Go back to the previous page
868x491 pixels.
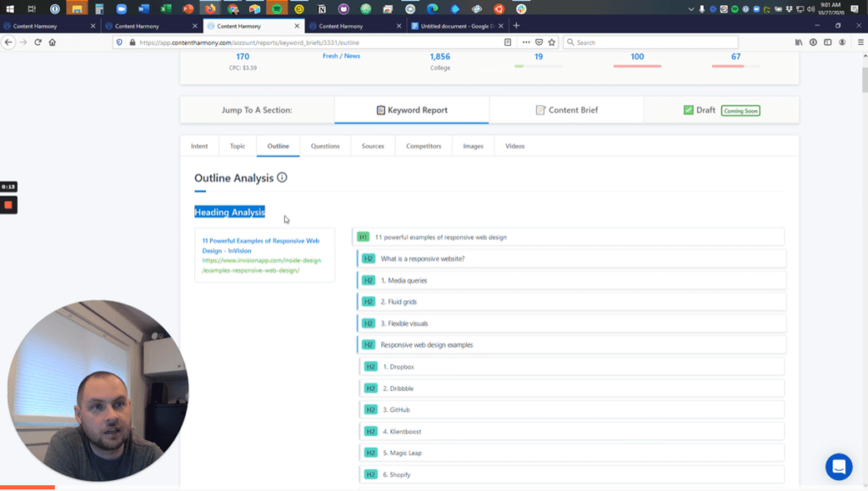coord(8,42)
